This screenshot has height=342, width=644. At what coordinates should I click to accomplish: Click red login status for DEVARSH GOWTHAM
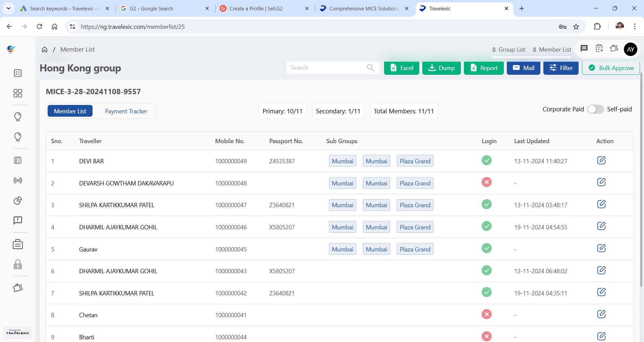click(486, 182)
